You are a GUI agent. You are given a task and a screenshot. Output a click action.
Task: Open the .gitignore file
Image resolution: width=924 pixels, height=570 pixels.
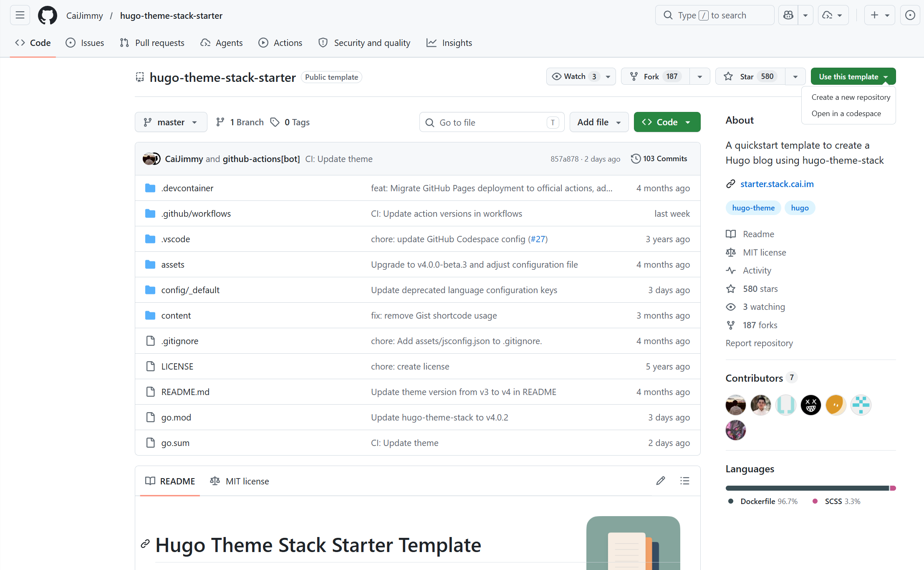point(180,341)
